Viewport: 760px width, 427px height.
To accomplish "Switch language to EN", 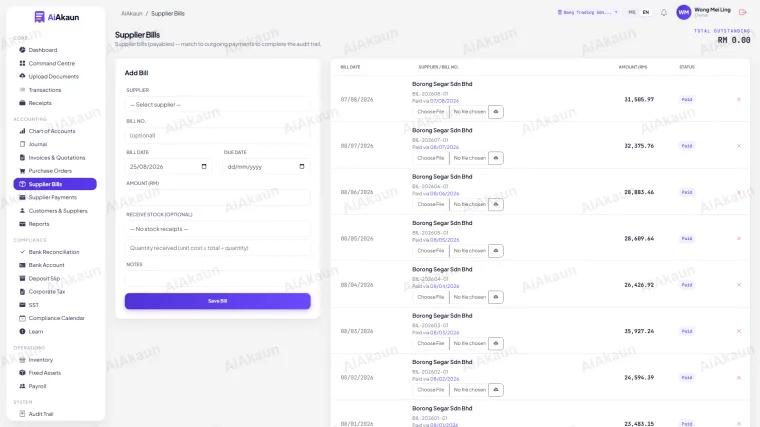I will coord(646,12).
